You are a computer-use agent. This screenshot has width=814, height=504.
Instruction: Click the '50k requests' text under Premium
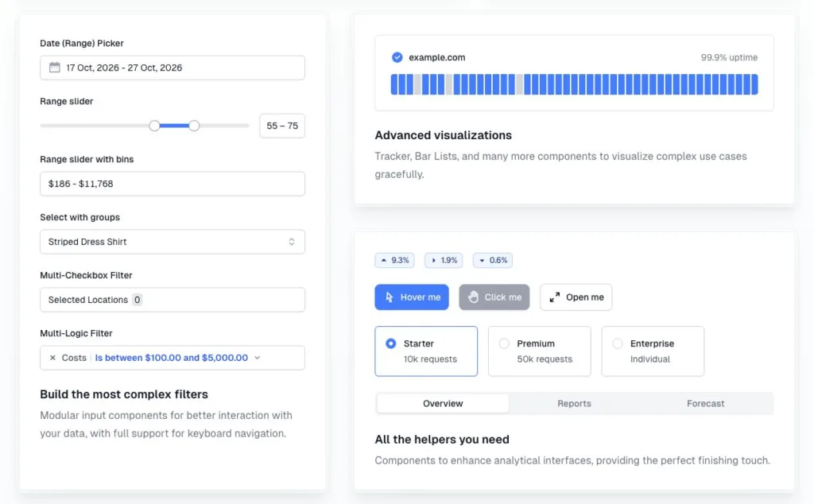[x=545, y=359]
